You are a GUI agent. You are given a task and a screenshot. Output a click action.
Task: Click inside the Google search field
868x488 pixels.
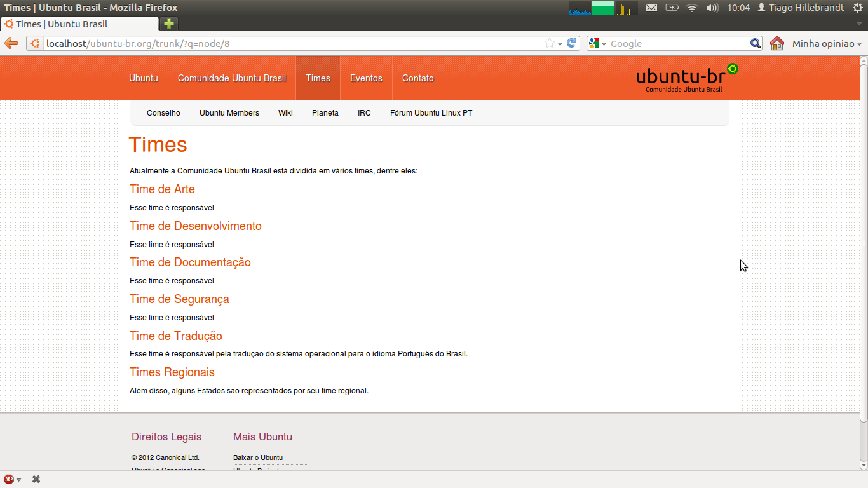(x=677, y=44)
